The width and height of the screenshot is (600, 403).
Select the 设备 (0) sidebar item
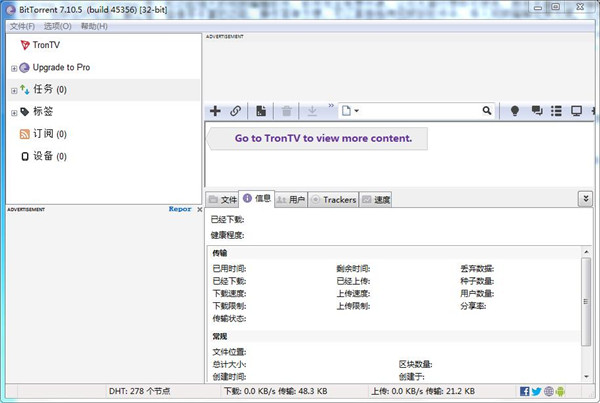pos(50,156)
